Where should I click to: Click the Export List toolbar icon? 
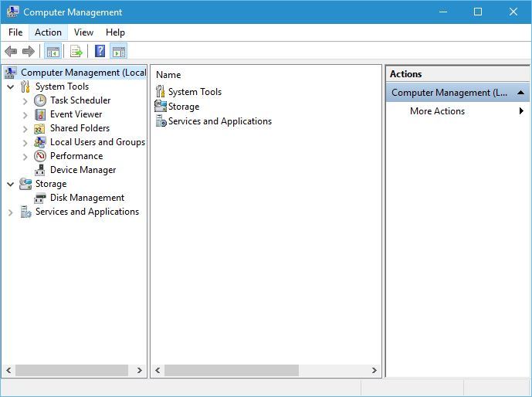point(76,52)
